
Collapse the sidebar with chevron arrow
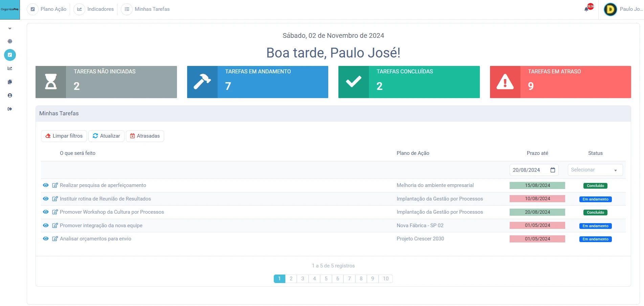point(10,28)
